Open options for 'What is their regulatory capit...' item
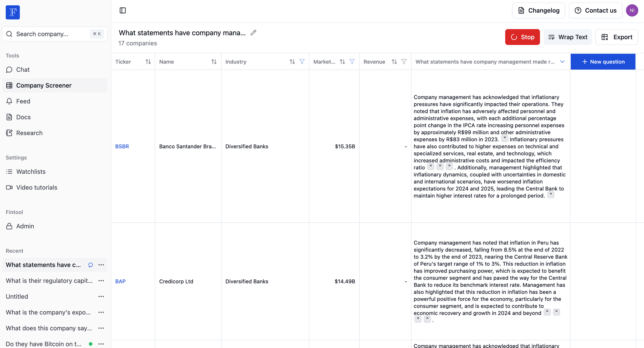This screenshot has width=644, height=348. (x=101, y=281)
